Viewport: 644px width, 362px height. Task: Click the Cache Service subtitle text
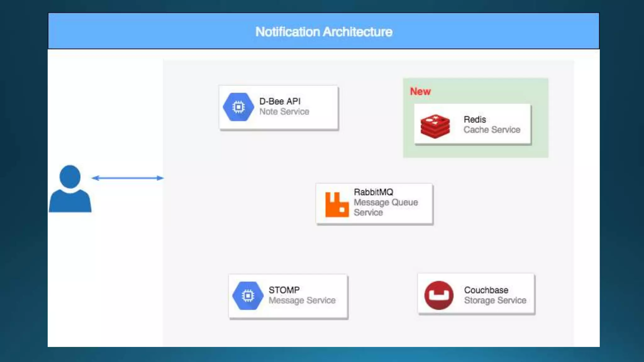point(492,130)
